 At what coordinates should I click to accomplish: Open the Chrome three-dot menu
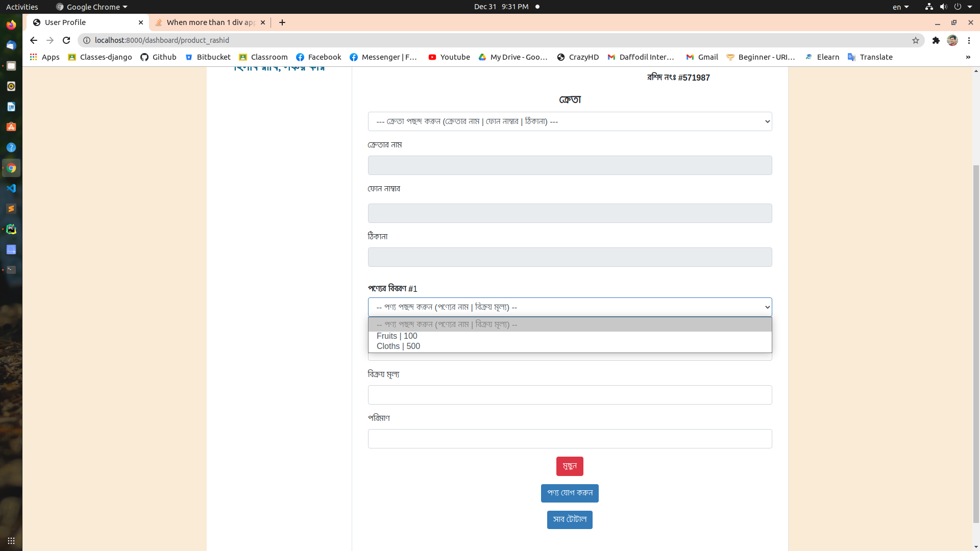click(x=969, y=40)
